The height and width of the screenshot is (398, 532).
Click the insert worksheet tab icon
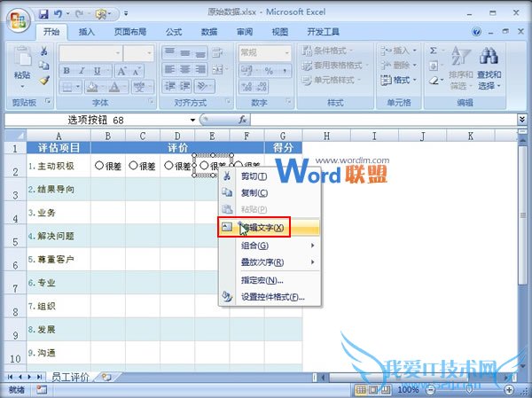[106, 377]
